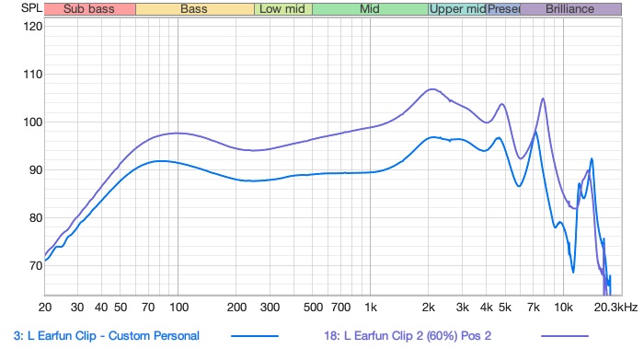Select legend entry 18: L Earfun Clip 2 (60%) Pos 2
The width and height of the screenshot is (644, 349).
click(x=408, y=336)
